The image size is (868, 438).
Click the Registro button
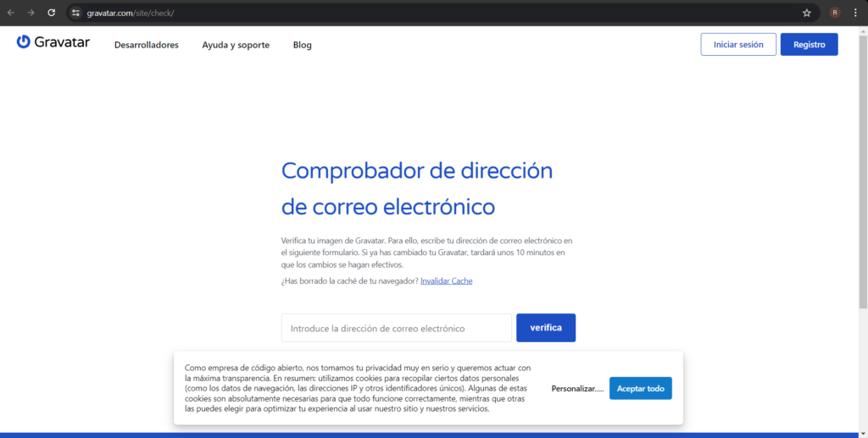click(810, 44)
